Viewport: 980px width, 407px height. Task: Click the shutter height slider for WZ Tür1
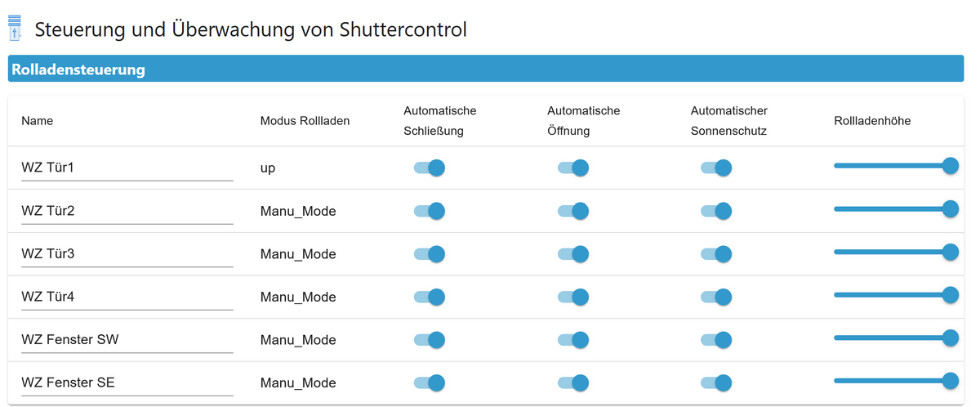pyautogui.click(x=892, y=166)
